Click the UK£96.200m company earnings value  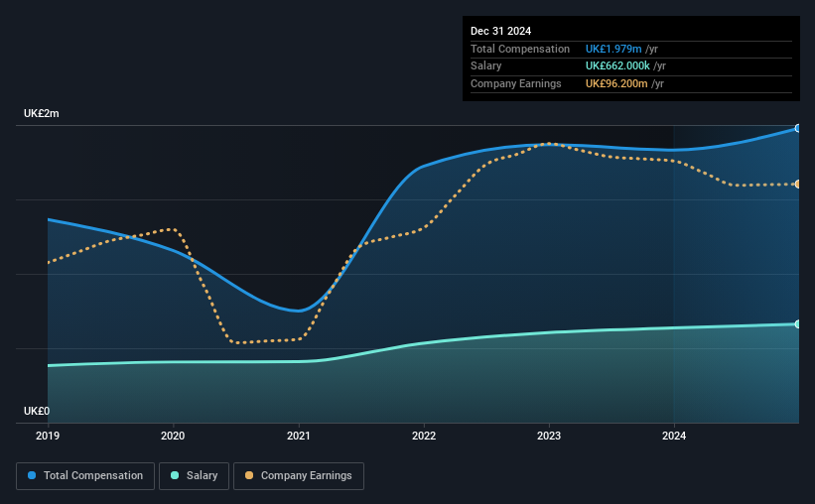(616, 83)
